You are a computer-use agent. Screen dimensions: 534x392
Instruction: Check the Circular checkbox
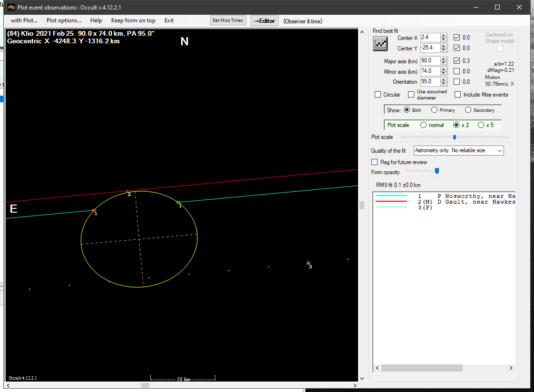[378, 95]
